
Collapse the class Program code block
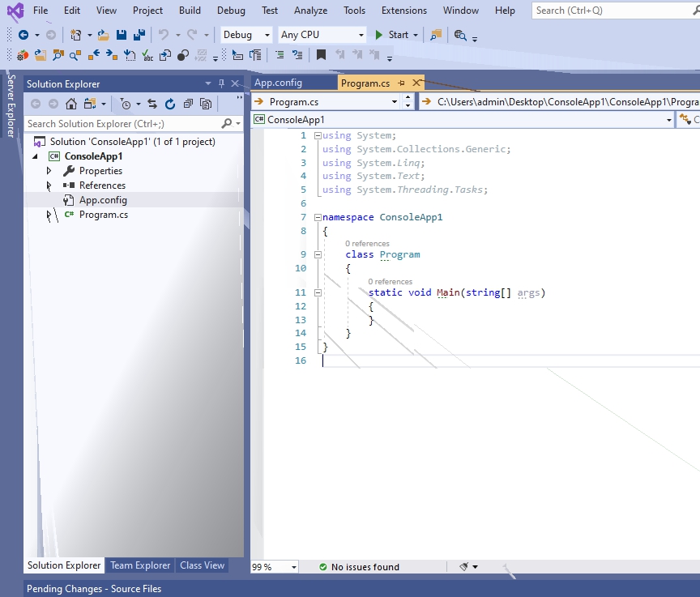point(318,255)
